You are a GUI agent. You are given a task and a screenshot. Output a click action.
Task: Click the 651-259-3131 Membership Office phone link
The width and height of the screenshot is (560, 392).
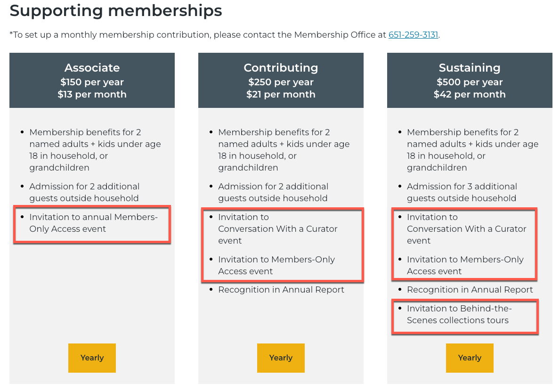point(413,35)
